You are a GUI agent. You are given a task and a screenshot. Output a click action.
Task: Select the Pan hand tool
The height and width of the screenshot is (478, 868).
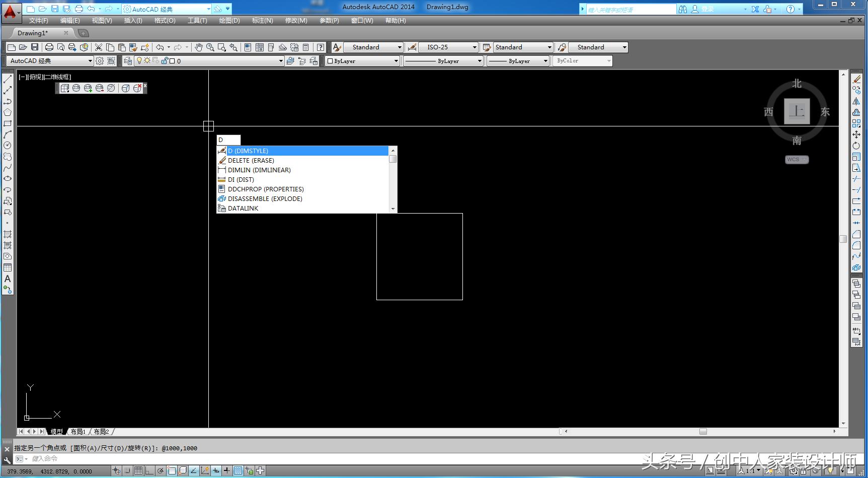tap(199, 47)
